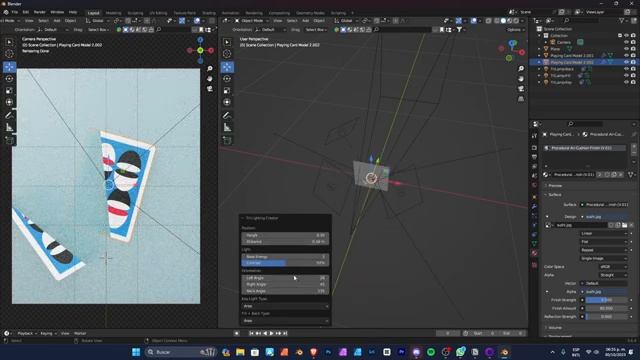Open the Texture properties tab icon
Image resolution: width=640 pixels, height=360 pixels.
[x=534, y=265]
